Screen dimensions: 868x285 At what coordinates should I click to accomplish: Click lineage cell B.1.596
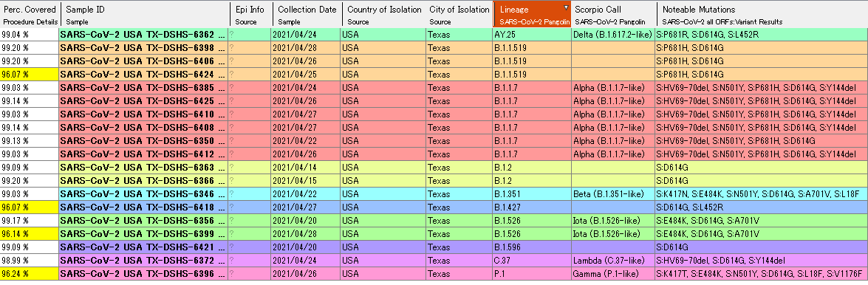(531, 247)
